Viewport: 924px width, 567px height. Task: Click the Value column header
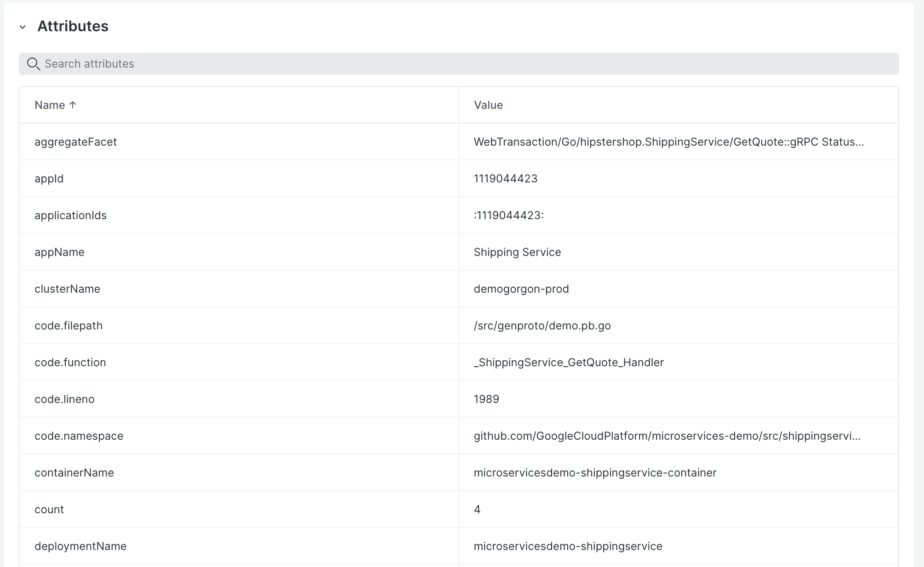(x=488, y=105)
